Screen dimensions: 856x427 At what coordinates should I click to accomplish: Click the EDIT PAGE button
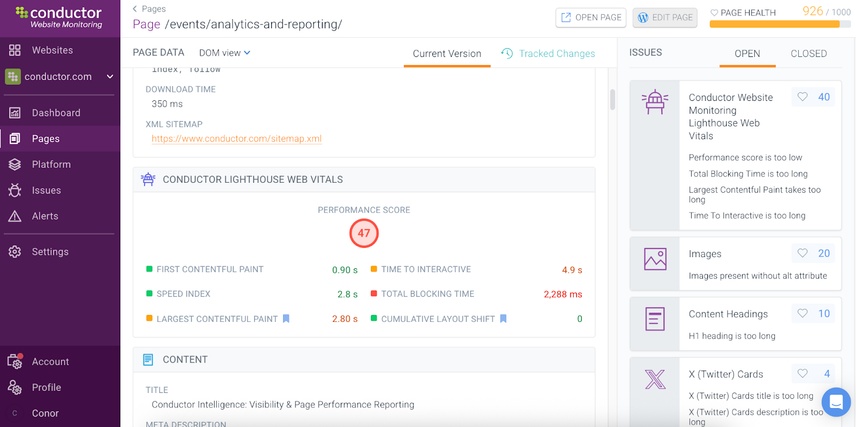tap(665, 17)
